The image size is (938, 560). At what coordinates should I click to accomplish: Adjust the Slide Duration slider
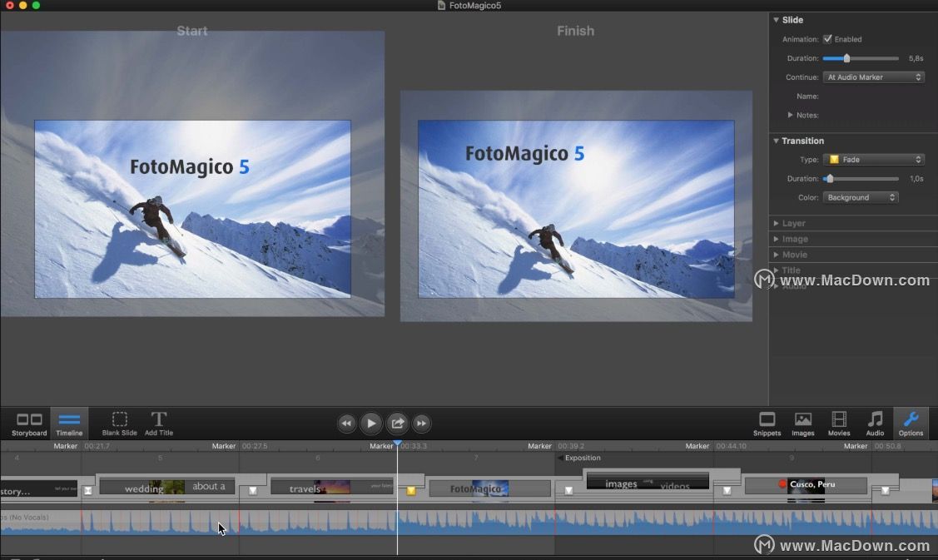pos(846,58)
